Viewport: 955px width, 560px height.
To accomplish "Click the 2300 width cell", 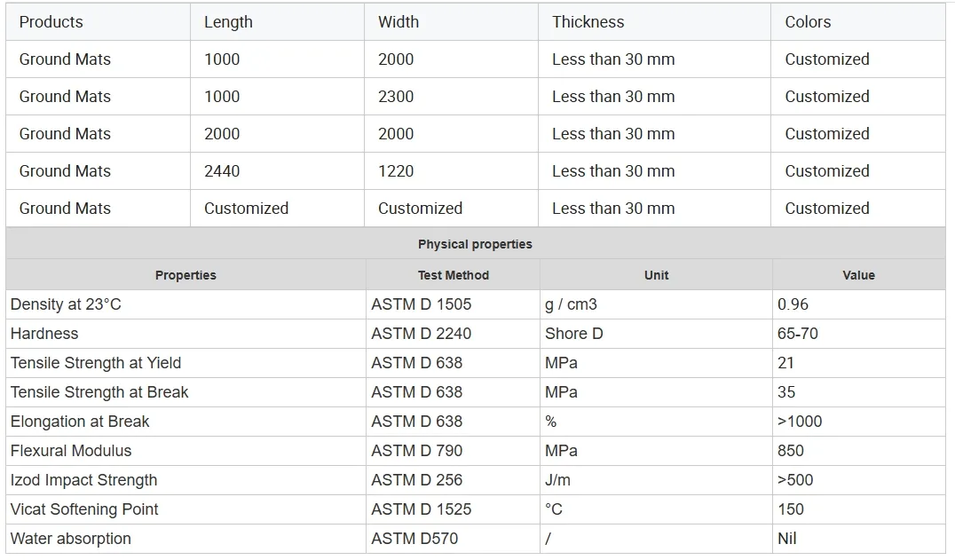I will click(x=396, y=97).
